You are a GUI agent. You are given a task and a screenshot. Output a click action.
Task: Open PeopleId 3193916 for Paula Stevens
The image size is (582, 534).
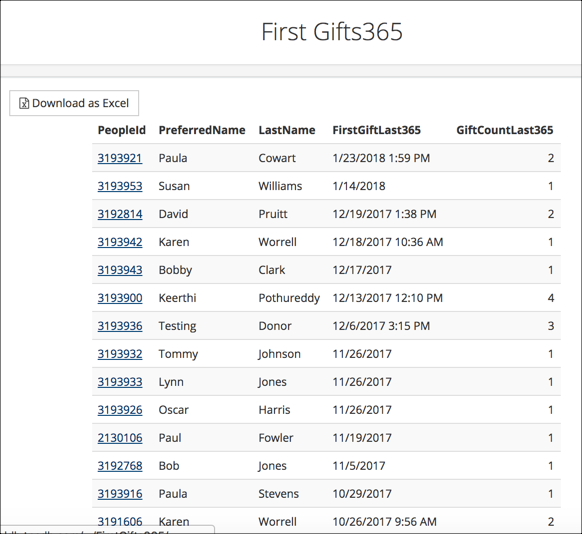click(120, 494)
